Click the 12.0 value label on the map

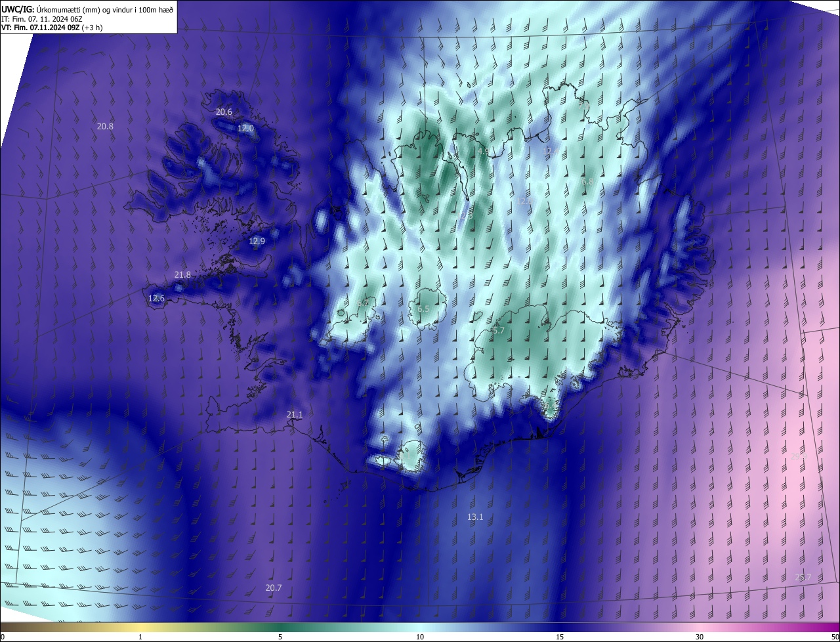pos(245,129)
